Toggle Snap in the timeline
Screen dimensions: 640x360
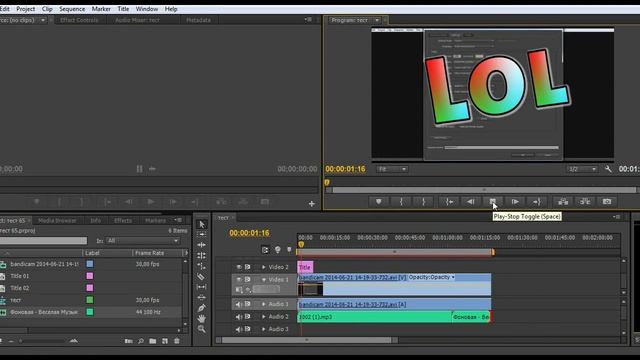[x=265, y=250]
